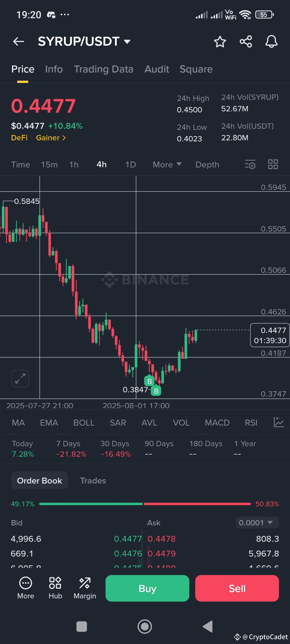Tap 24h Vol(SYRUP) value 52.67M
This screenshot has height=644, width=290.
(x=235, y=109)
